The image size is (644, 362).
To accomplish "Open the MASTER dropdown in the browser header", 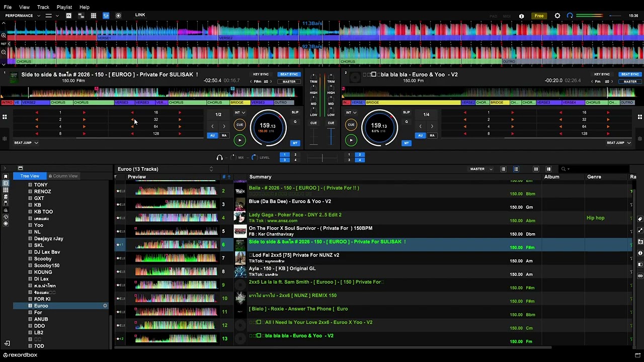I will [481, 169].
